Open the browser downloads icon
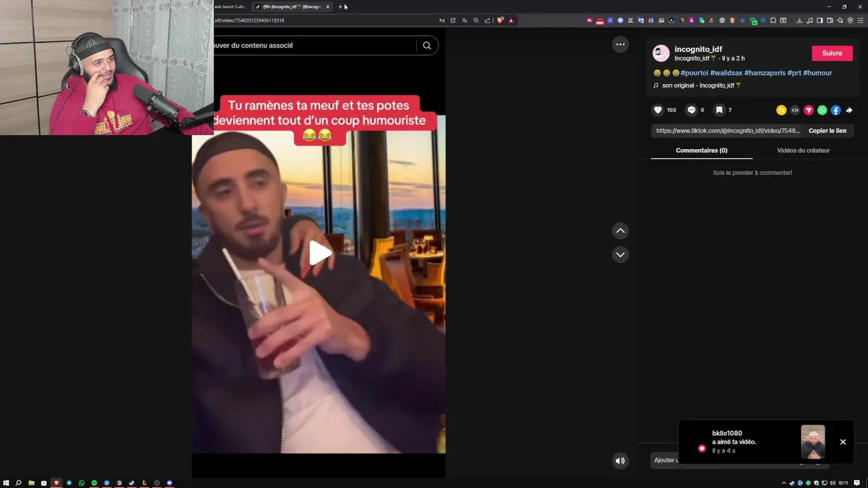Screen dimensions: 868x488 (x=800, y=20)
